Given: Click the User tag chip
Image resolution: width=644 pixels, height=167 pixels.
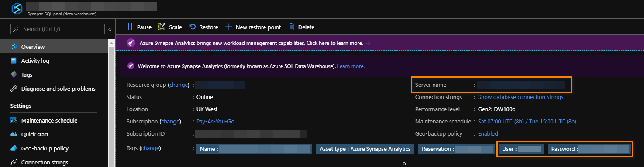Looking at the screenshot, I should (521, 149).
